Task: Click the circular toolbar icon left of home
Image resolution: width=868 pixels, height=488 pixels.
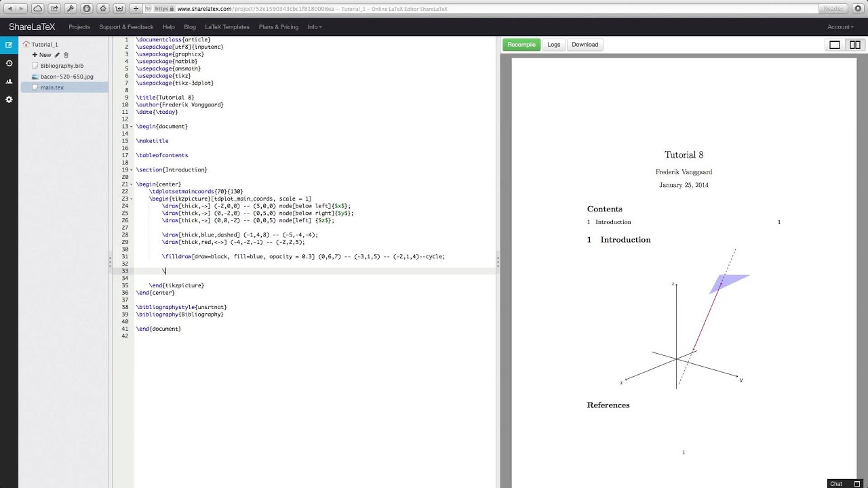Action: 87,9
